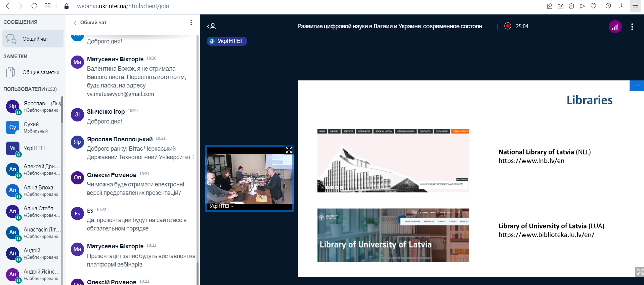Image resolution: width=644 pixels, height=285 pixels.
Task: Select the Ярослав (Вы) user entry
Action: pyautogui.click(x=33, y=107)
